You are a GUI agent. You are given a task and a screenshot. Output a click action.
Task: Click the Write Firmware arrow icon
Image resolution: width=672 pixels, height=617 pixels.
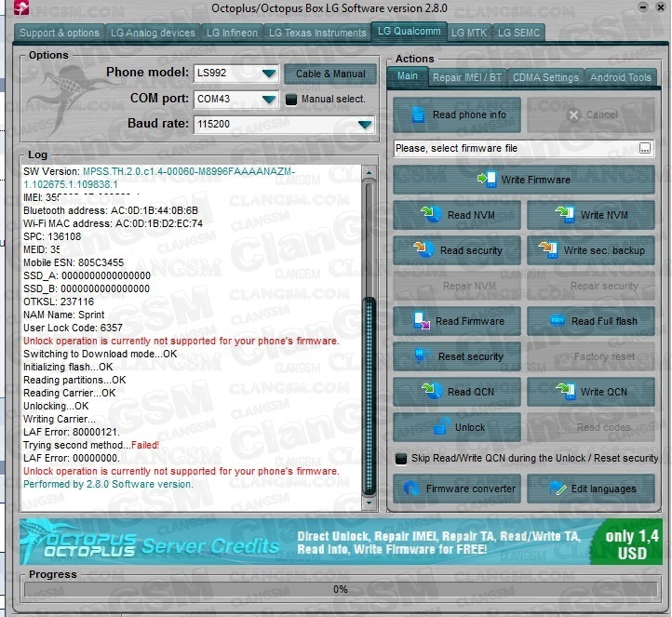487,179
